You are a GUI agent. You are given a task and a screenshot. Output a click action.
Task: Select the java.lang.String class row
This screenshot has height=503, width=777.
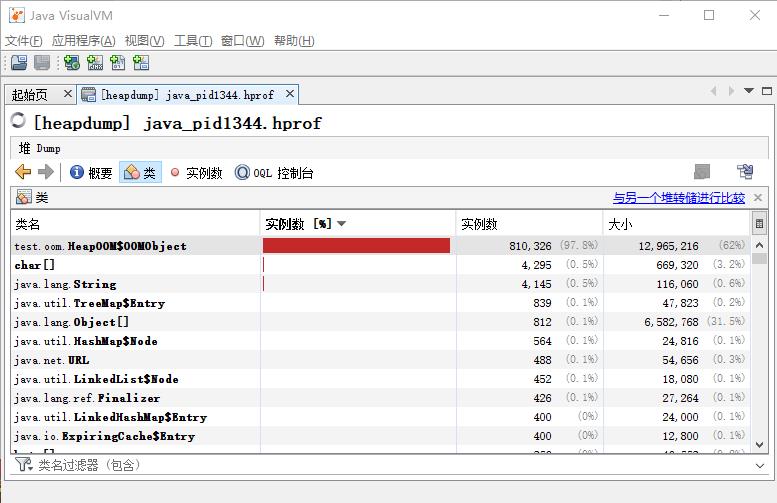pos(381,284)
